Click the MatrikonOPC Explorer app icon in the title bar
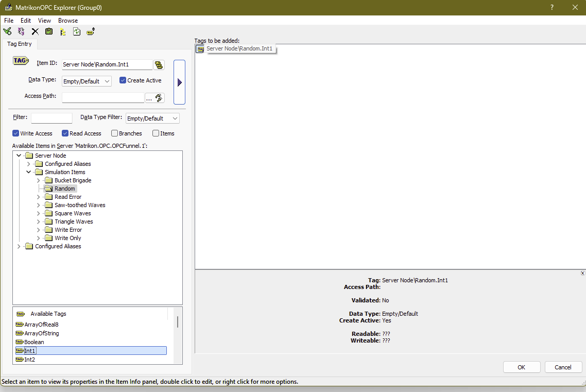Image resolution: width=586 pixels, height=392 pixels. point(8,8)
